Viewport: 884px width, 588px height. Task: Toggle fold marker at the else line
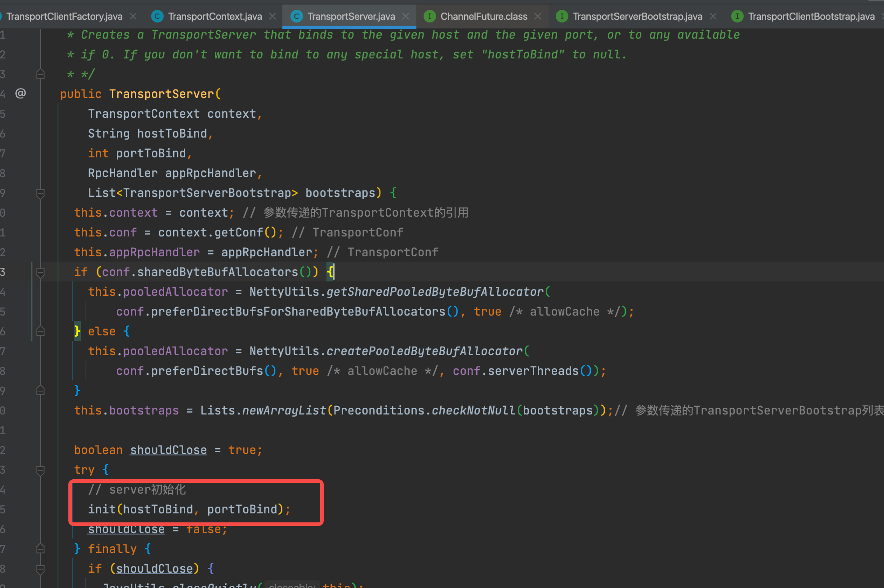click(x=40, y=332)
